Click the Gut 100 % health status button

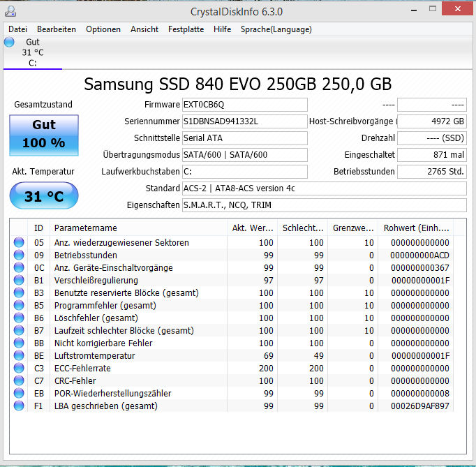click(x=44, y=135)
